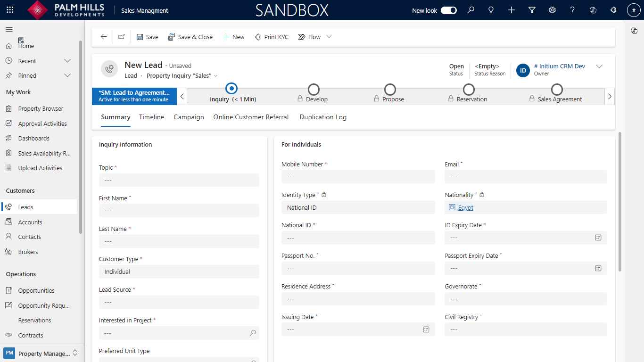
Task: Open the Duplication Log tab
Action: [323, 117]
